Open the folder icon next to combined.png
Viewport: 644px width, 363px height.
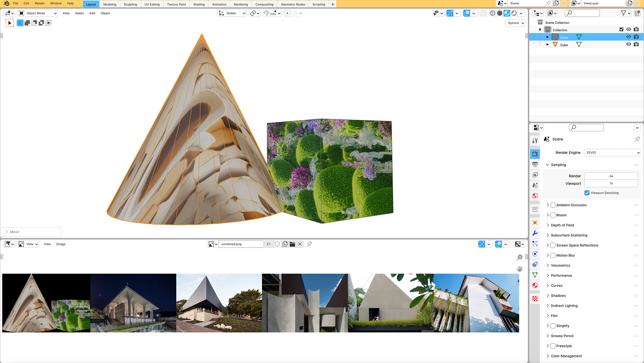292,244
